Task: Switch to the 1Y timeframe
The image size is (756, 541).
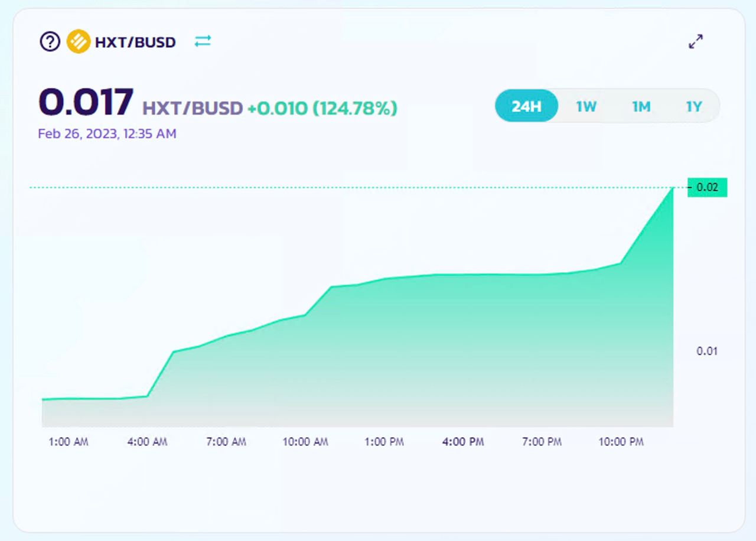Action: 694,107
